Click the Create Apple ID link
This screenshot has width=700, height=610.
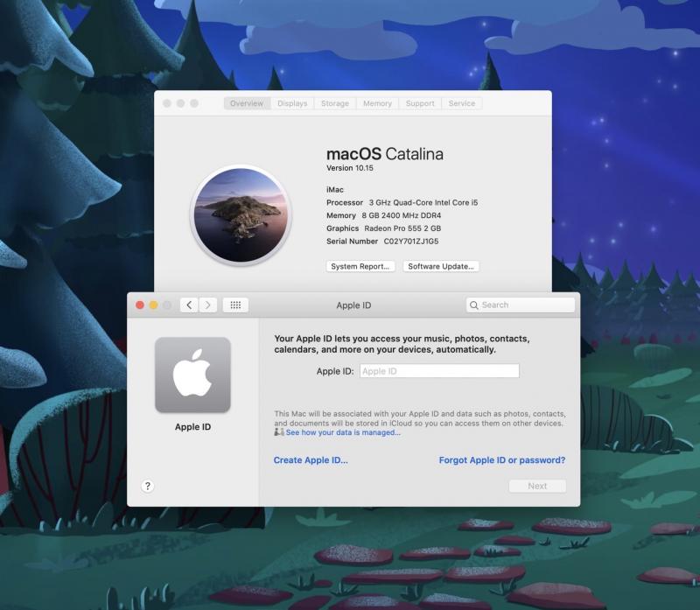click(x=311, y=460)
